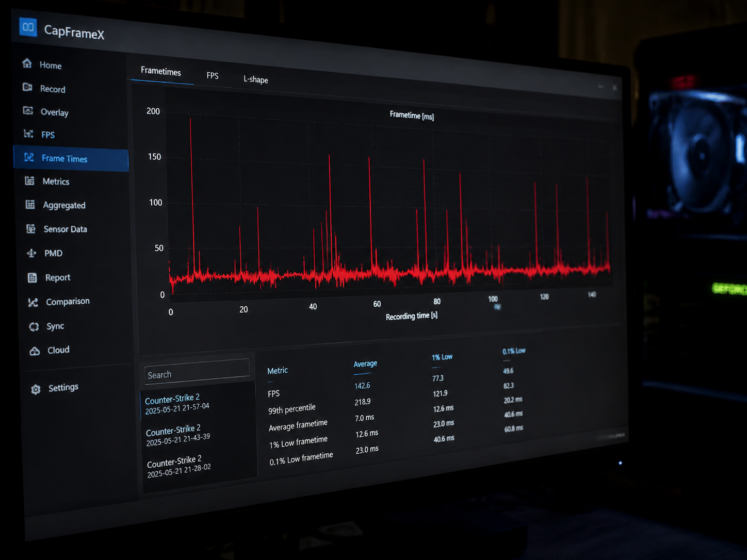This screenshot has width=747, height=560.
Task: Click the Average frametime row label
Action: [x=298, y=425]
